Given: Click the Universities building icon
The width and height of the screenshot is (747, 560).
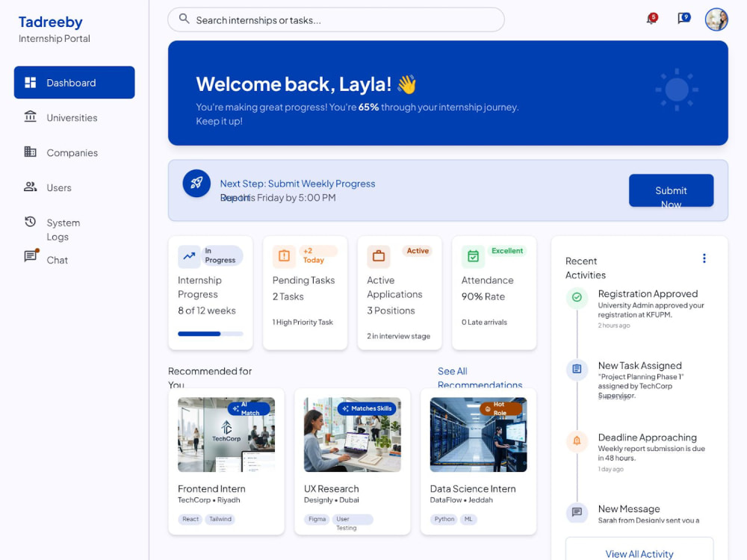Looking at the screenshot, I should tap(31, 116).
